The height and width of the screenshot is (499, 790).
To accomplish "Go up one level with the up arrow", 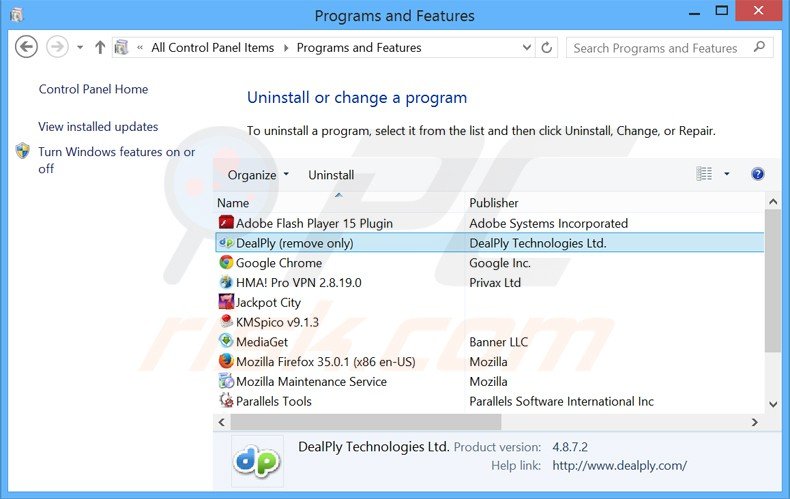I will (x=100, y=47).
